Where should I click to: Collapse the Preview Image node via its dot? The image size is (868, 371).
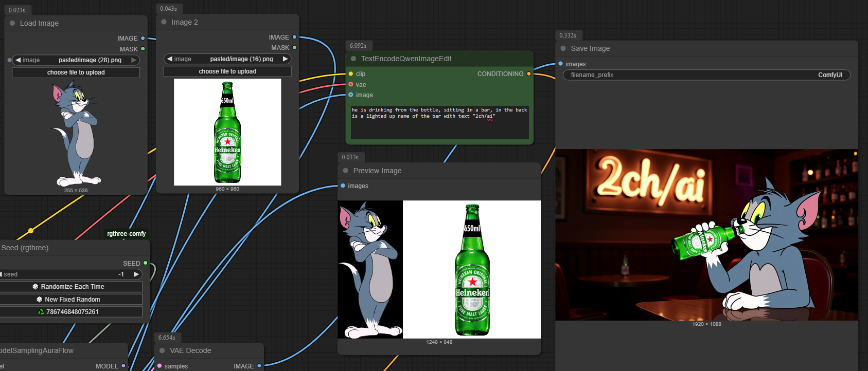[346, 171]
